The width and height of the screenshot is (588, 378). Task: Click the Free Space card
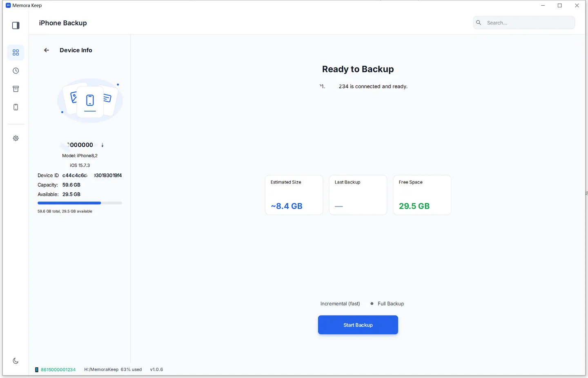422,195
